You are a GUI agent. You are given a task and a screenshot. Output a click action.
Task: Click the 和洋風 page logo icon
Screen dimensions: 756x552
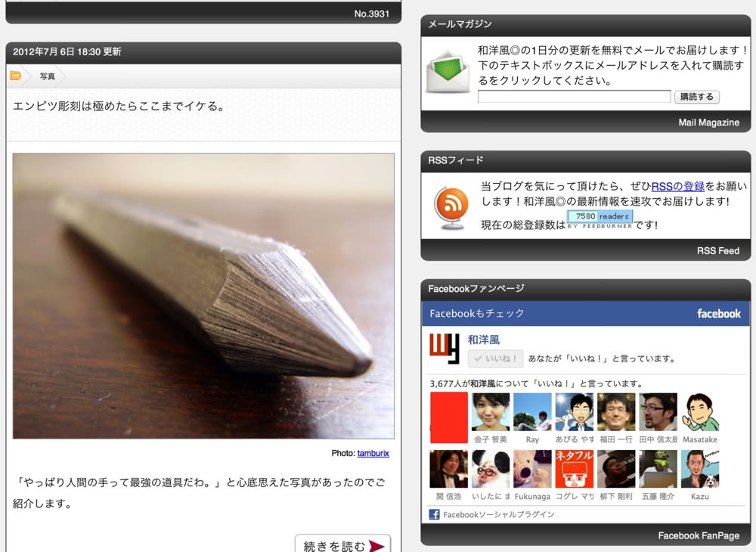coord(444,348)
